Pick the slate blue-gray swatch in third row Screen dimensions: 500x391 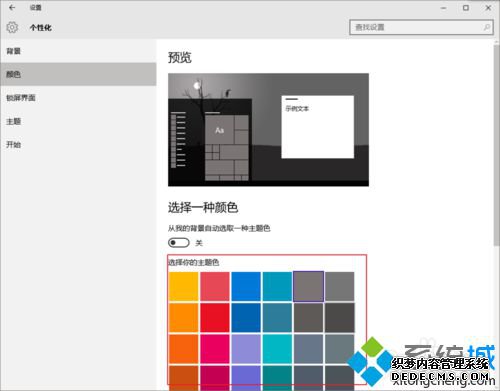(x=309, y=349)
